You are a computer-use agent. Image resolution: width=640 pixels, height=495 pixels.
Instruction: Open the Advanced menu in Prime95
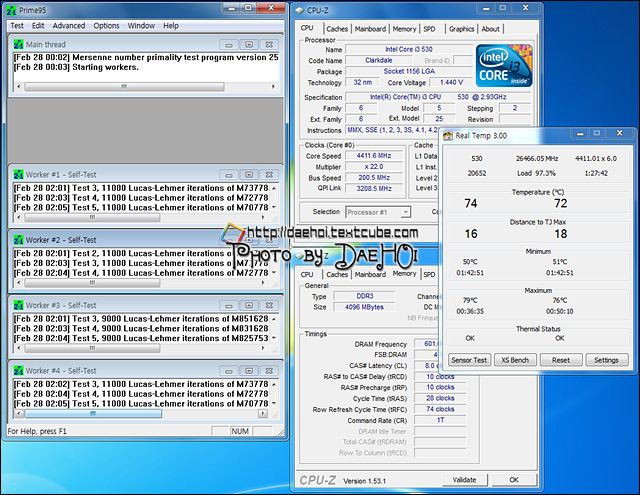69,26
